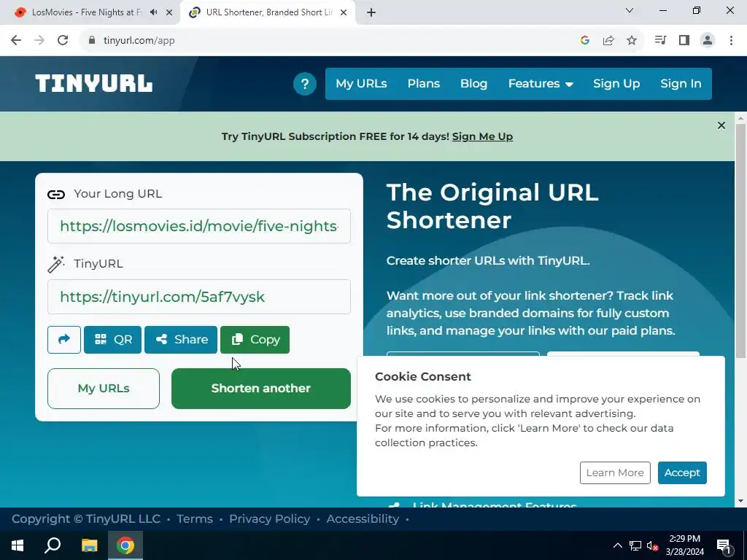Click the address bar showing tinyurl.com/app
This screenshot has width=747, height=560.
coord(329,41)
